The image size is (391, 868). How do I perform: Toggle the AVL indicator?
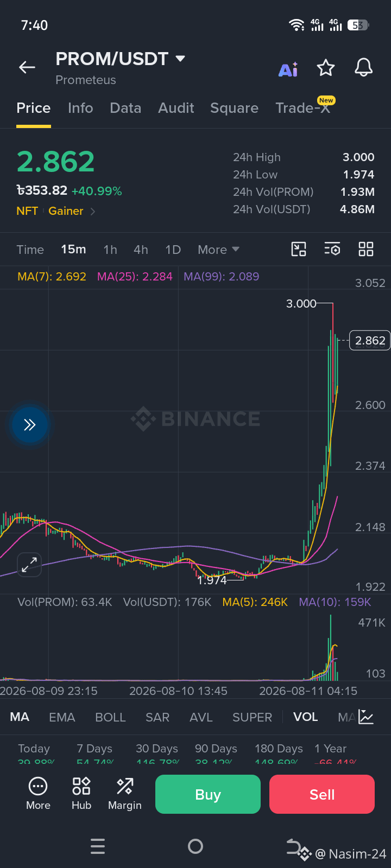click(201, 717)
